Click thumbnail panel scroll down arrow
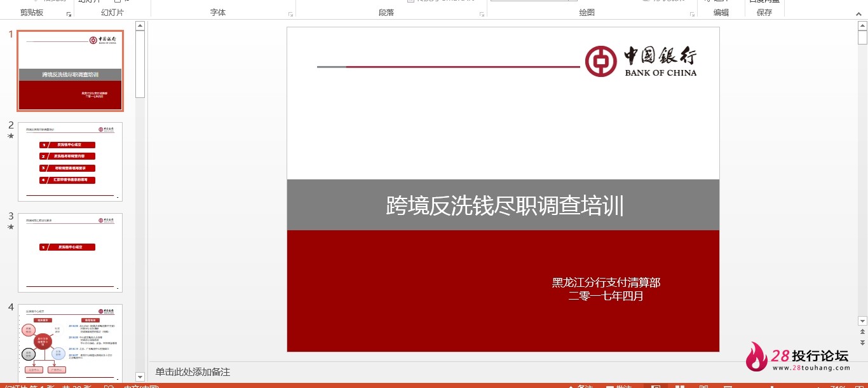This screenshot has width=868, height=388. [140, 377]
